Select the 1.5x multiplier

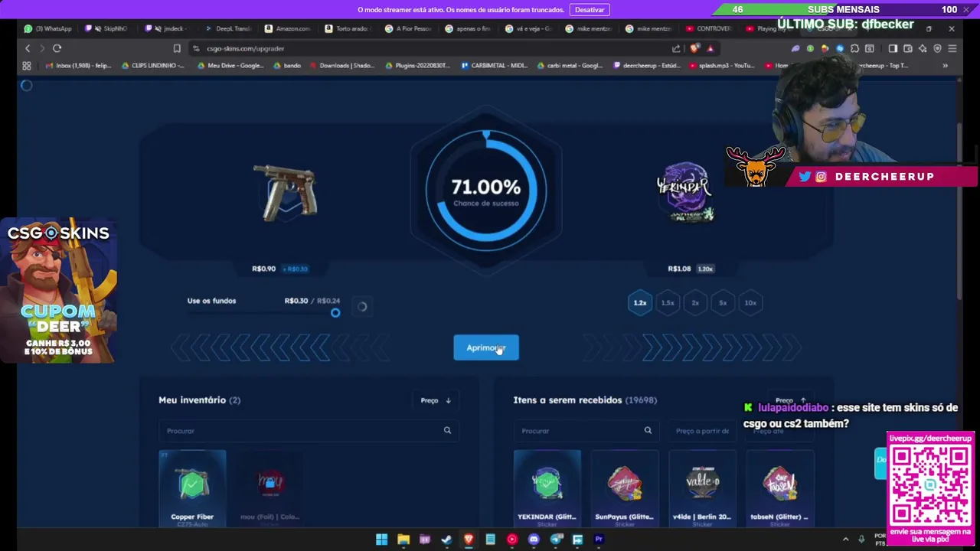[x=668, y=302]
